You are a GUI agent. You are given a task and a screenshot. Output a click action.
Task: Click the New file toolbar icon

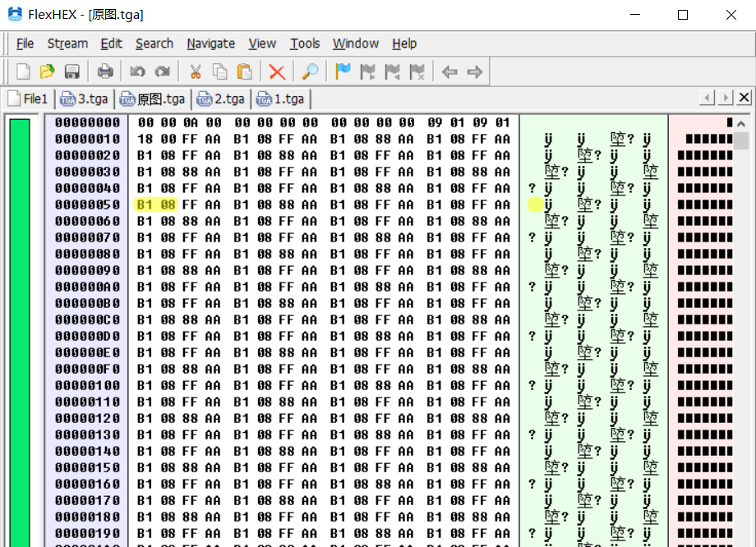click(x=23, y=71)
